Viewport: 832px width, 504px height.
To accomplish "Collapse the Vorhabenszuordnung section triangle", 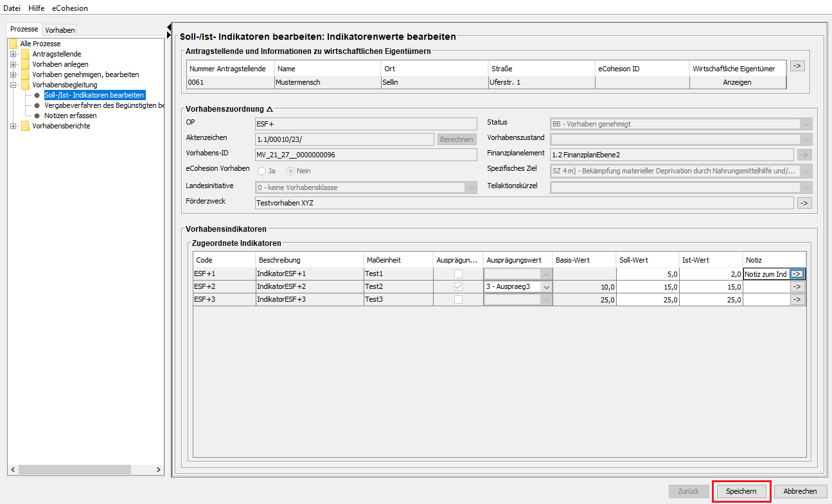I will 270,109.
